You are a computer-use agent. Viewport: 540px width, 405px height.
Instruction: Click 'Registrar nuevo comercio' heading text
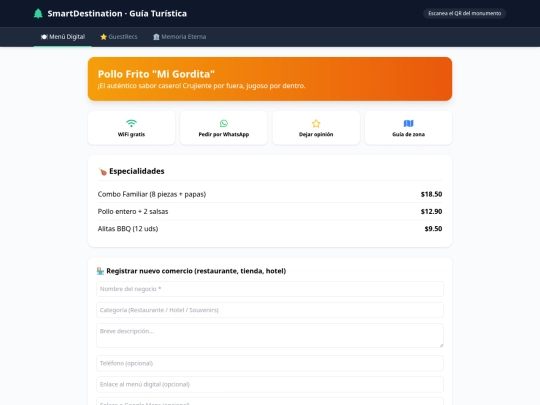pyautogui.click(x=196, y=271)
